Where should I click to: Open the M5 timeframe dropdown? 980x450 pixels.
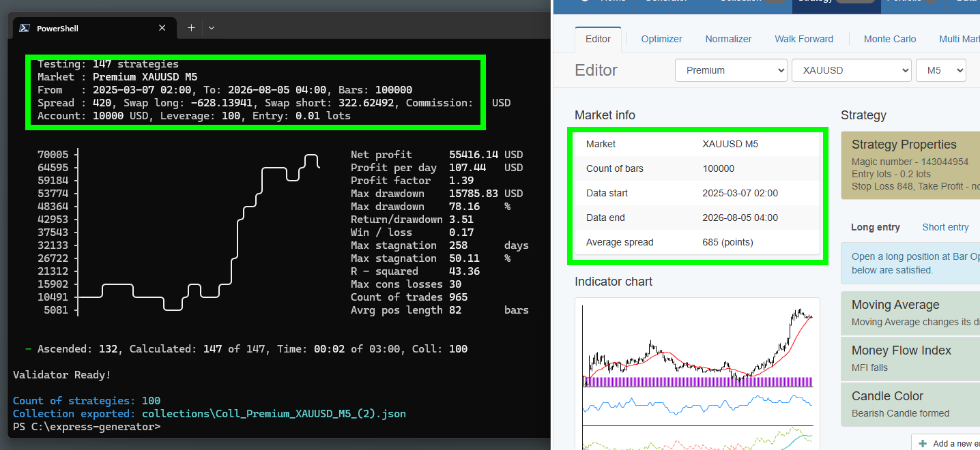pyautogui.click(x=940, y=70)
